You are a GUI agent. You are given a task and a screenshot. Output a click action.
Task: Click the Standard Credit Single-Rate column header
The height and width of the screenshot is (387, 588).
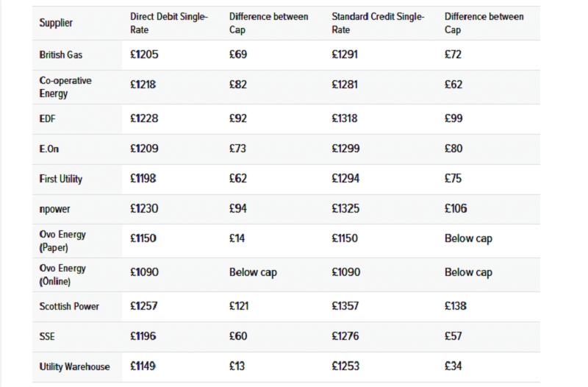pyautogui.click(x=378, y=23)
